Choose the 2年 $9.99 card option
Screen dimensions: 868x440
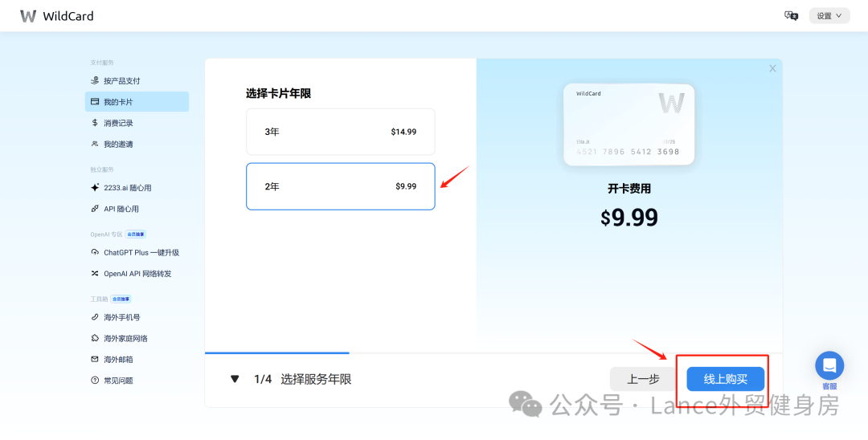[x=340, y=186]
